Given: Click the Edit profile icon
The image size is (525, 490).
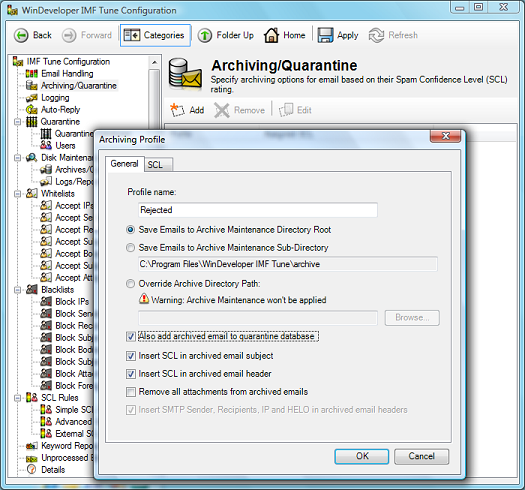Looking at the screenshot, I should pos(286,110).
